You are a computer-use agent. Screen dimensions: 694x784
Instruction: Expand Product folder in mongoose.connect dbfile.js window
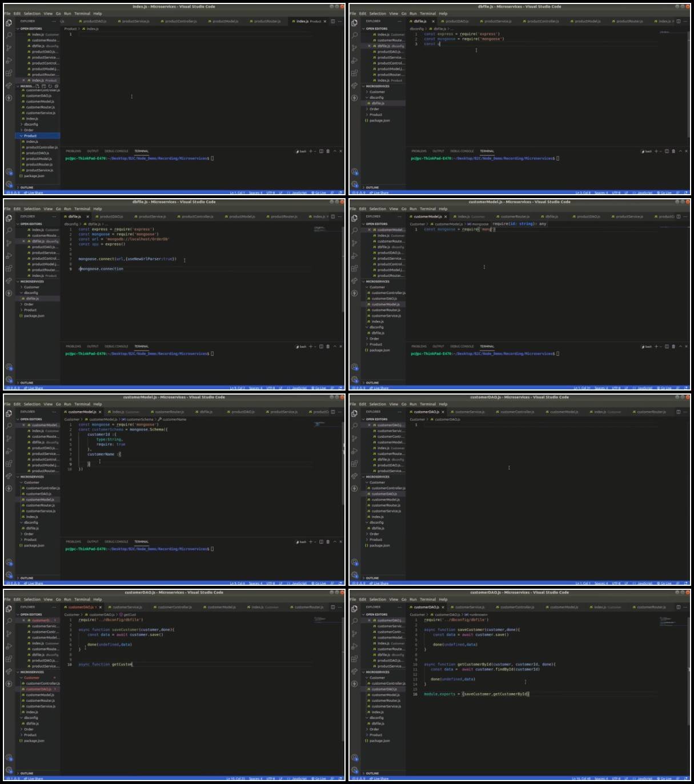pyautogui.click(x=38, y=310)
